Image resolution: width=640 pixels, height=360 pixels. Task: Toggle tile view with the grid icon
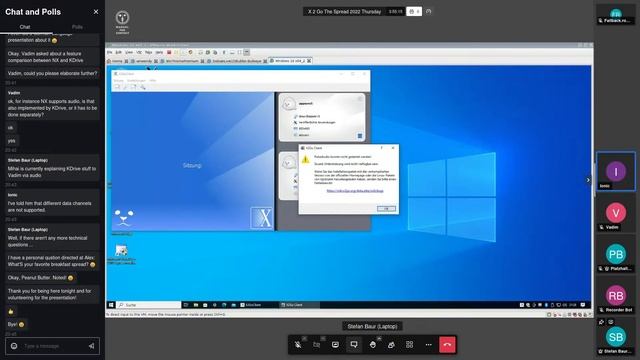[x=410, y=345]
